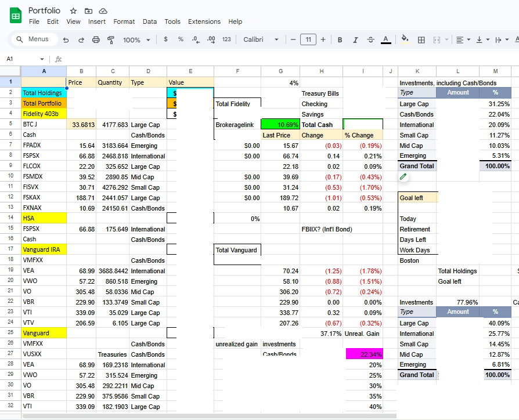Click the move to folder icon

(88, 11)
